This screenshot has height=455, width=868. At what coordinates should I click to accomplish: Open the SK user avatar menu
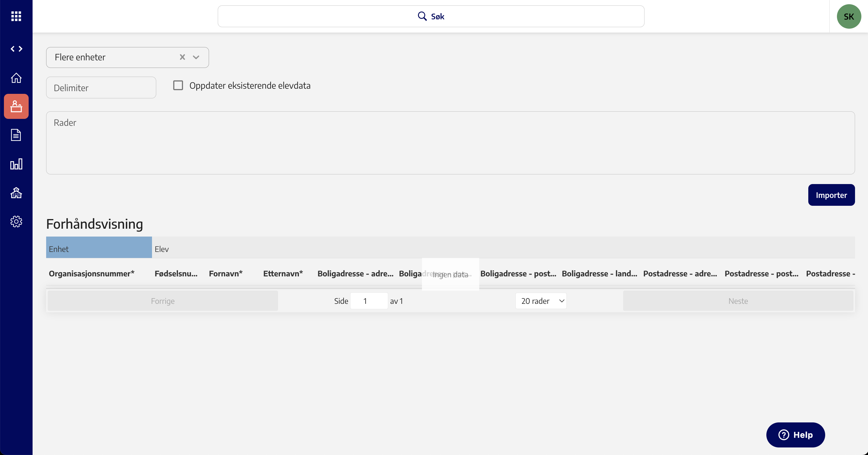(848, 17)
